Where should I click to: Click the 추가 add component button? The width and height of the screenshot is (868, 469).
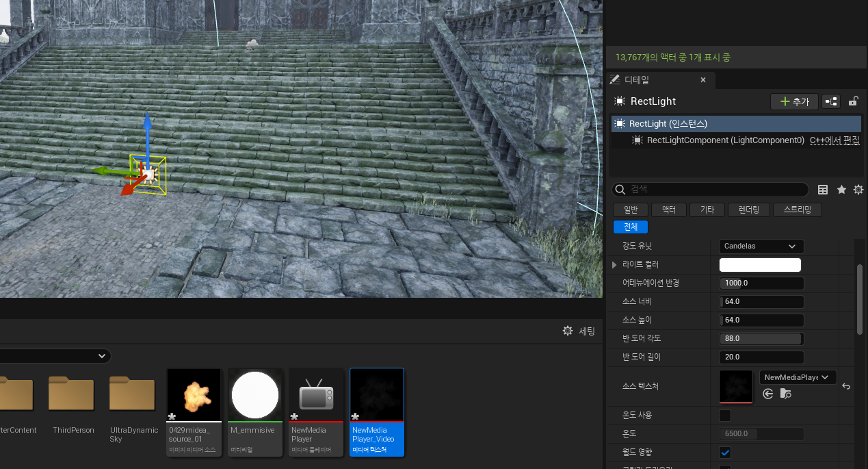pyautogui.click(x=794, y=101)
